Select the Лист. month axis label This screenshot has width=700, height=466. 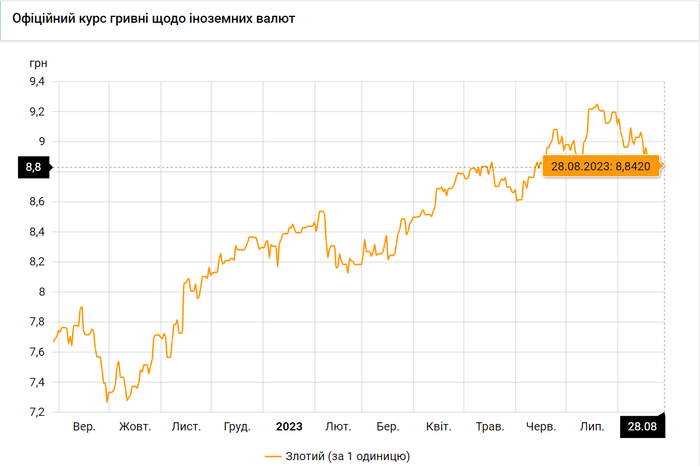186,427
